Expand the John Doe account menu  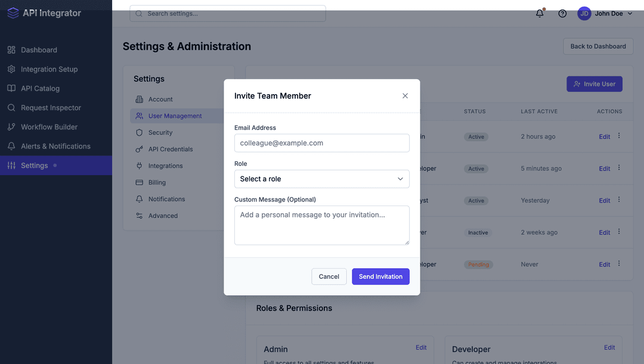point(611,13)
